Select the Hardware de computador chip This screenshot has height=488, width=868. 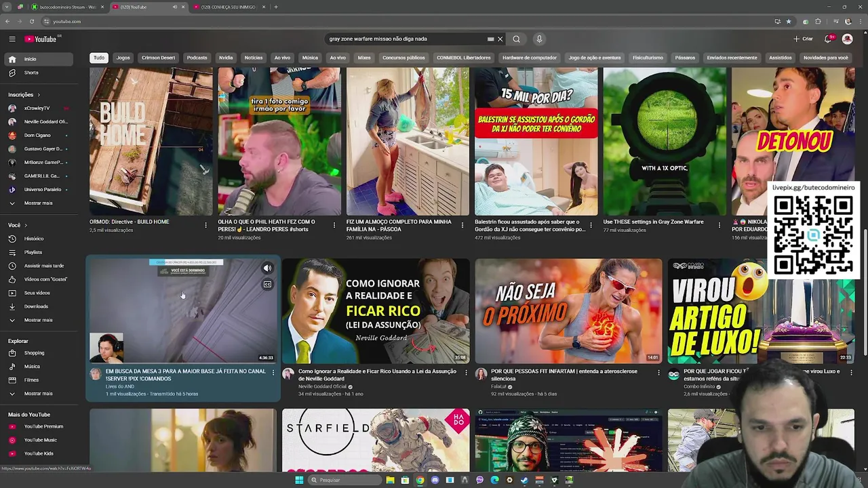click(x=530, y=58)
